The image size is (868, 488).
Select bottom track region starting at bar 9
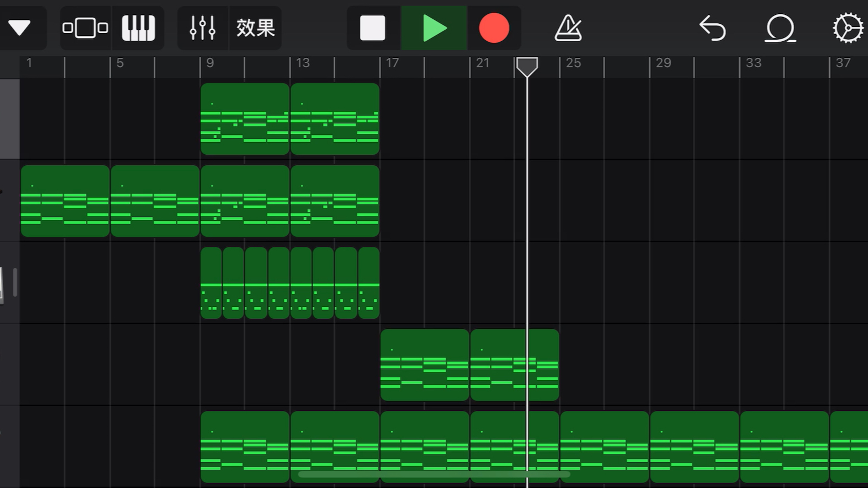coord(245,447)
